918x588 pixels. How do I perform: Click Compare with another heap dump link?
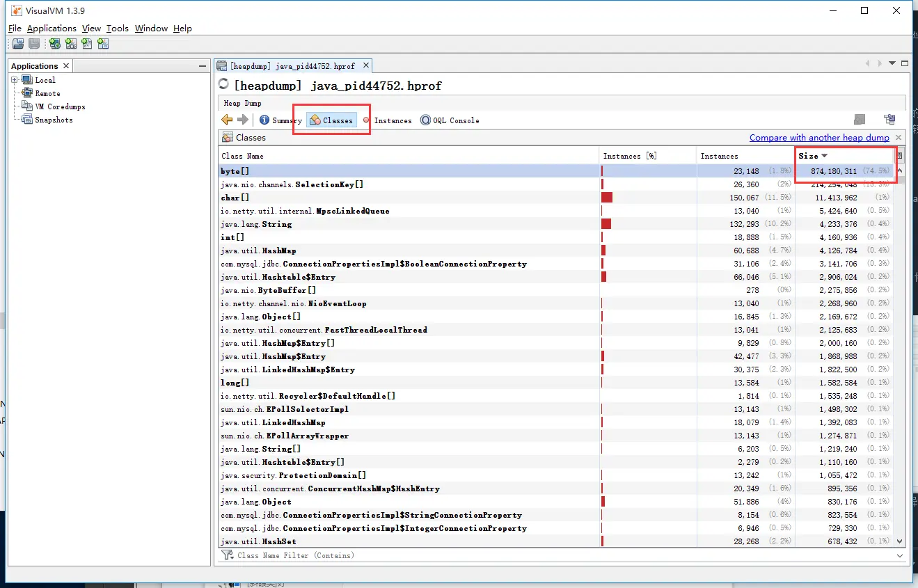pyautogui.click(x=819, y=138)
